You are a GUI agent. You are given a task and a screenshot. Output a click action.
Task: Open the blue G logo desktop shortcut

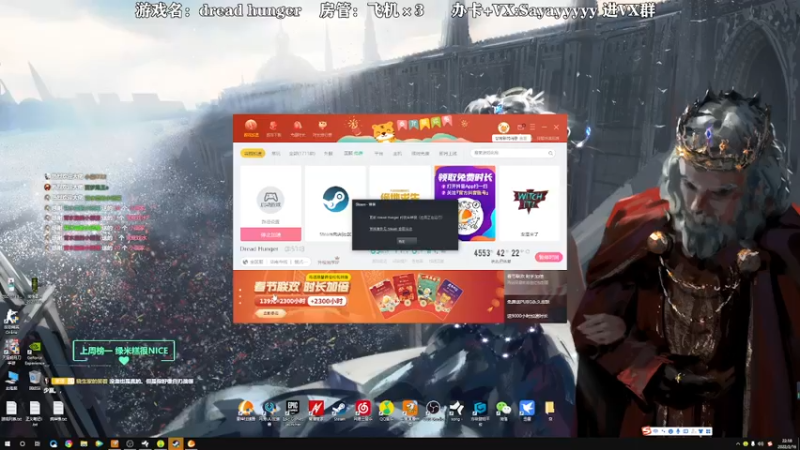point(480,412)
